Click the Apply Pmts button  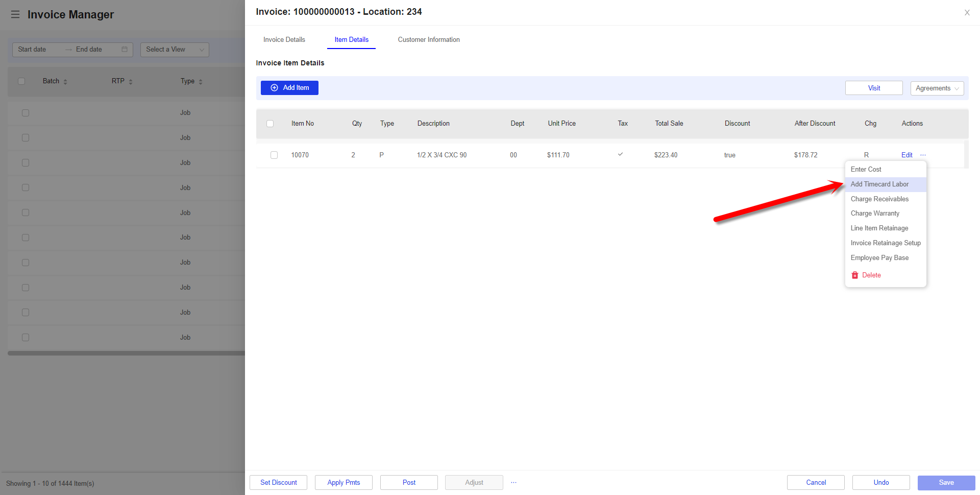tap(344, 482)
